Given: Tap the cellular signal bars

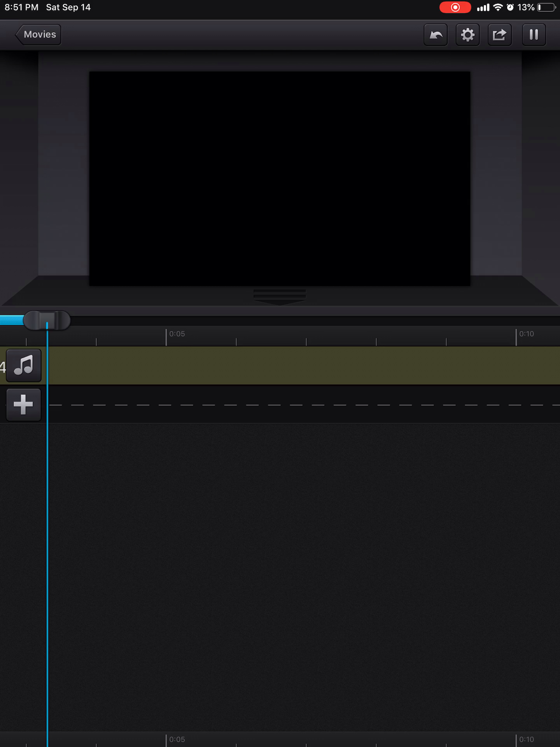Looking at the screenshot, I should (483, 7).
